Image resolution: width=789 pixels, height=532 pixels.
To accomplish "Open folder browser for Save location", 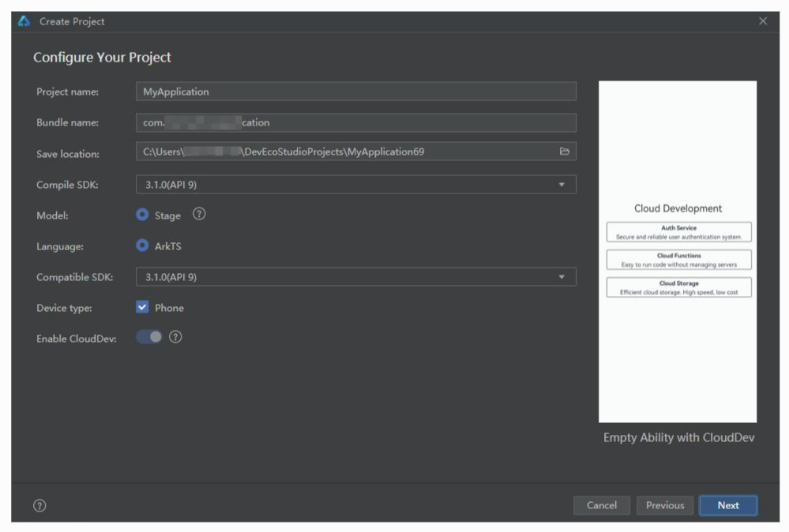I will pos(564,152).
